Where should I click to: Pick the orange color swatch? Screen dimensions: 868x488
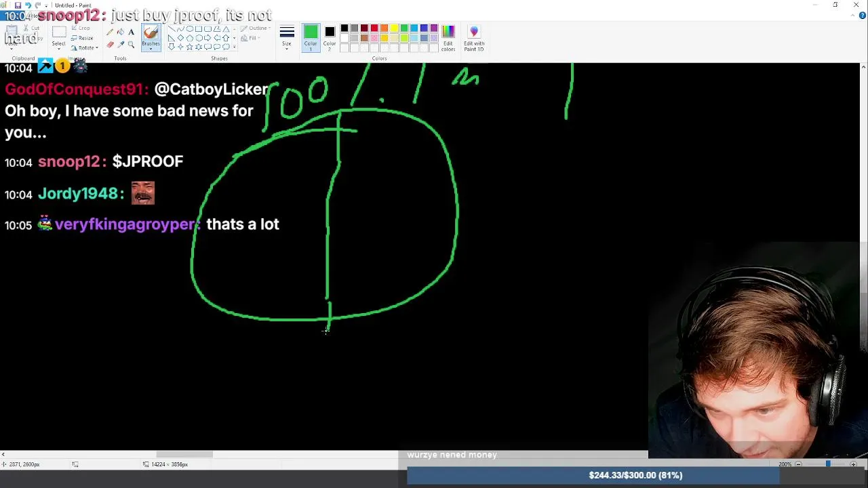pyautogui.click(x=384, y=28)
